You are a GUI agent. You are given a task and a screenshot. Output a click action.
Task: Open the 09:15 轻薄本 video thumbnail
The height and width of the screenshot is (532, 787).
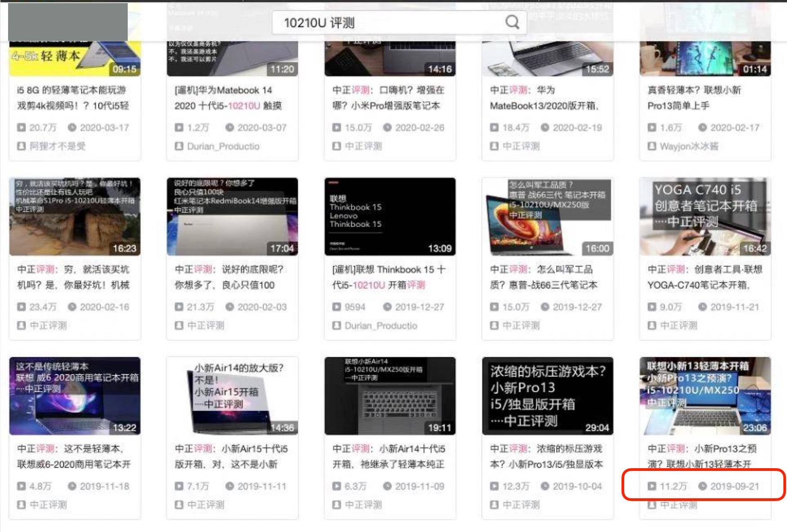pos(75,58)
